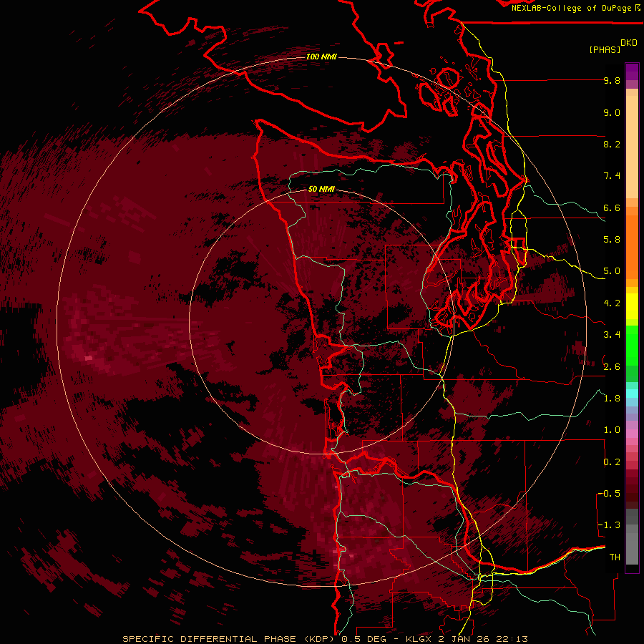Viewport: 644px width, 644px height.
Task: Click the purple swatch at top of color bar
Action: tap(632, 72)
